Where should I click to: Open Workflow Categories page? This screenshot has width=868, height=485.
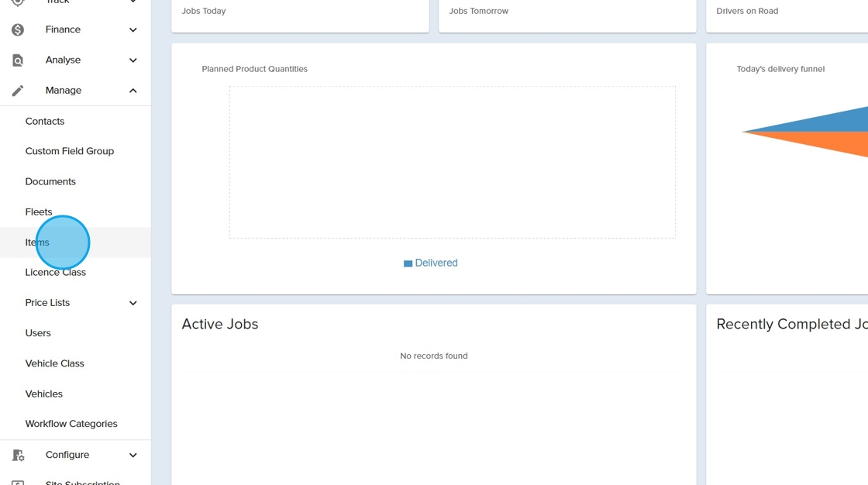click(71, 424)
